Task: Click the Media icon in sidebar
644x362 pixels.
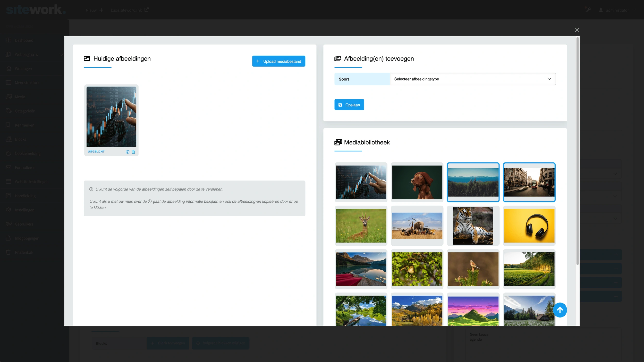Action: pos(9,97)
